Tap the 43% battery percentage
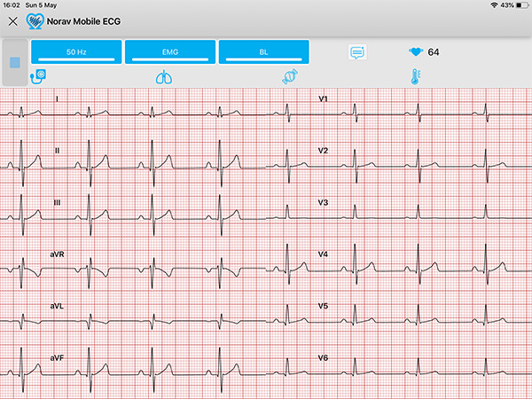Image resolution: width=532 pixels, height=399 pixels. (x=507, y=5)
